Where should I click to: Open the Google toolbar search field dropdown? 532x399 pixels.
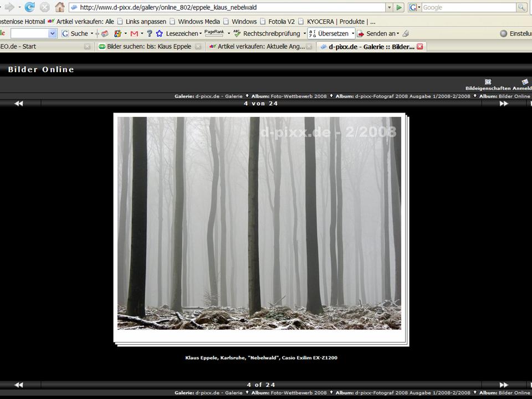coord(53,33)
